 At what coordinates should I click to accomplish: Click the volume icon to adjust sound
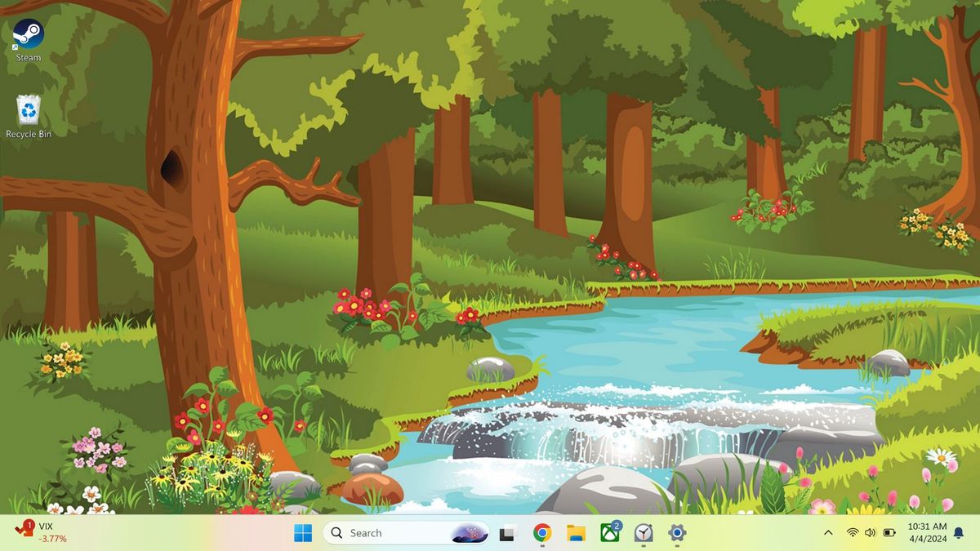coord(868,532)
